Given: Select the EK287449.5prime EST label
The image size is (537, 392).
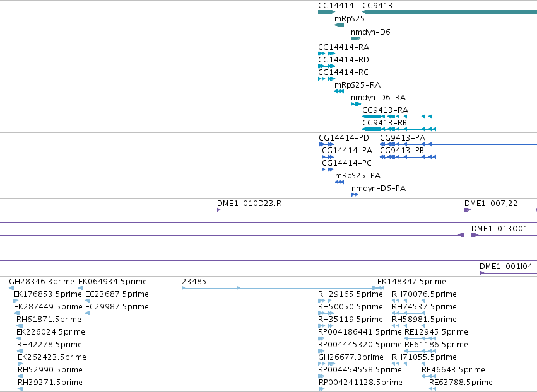Looking at the screenshot, I should (49, 307).
